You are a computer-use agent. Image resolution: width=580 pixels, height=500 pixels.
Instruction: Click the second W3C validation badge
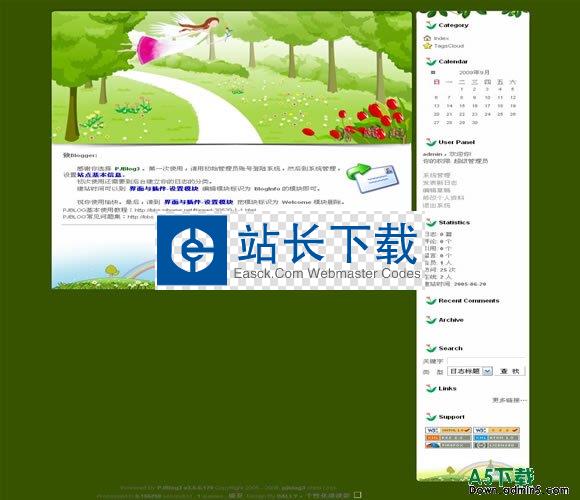[x=496, y=430]
